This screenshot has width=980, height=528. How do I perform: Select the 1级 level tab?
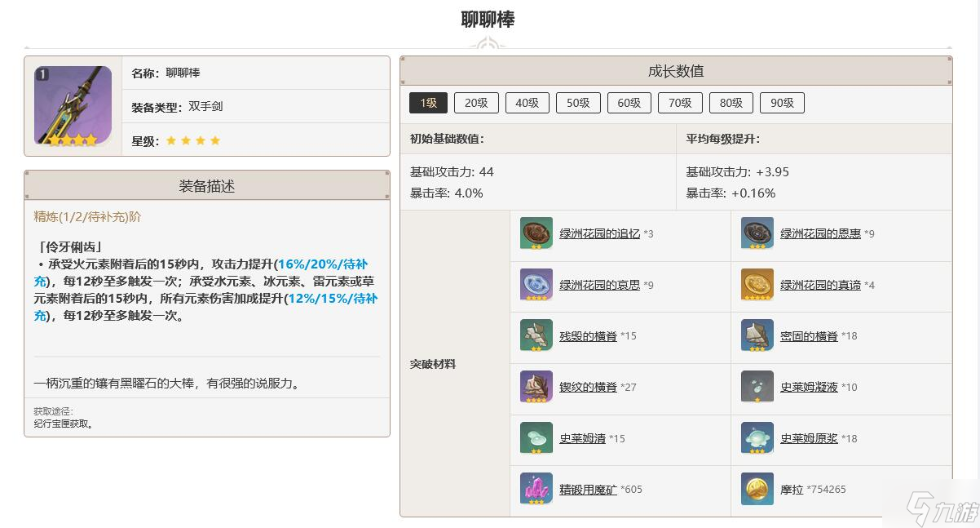(x=428, y=103)
